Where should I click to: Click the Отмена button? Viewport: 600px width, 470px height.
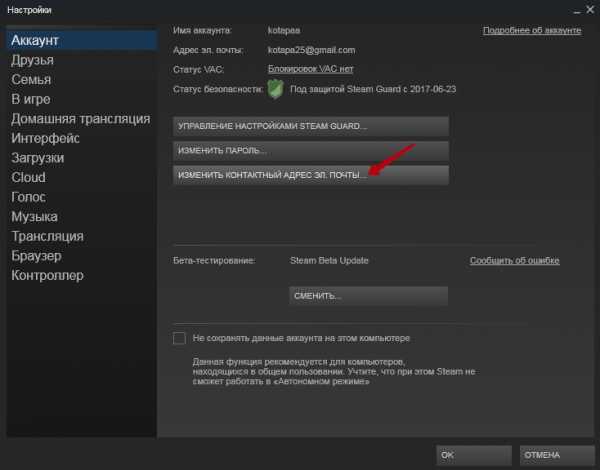[x=557, y=455]
